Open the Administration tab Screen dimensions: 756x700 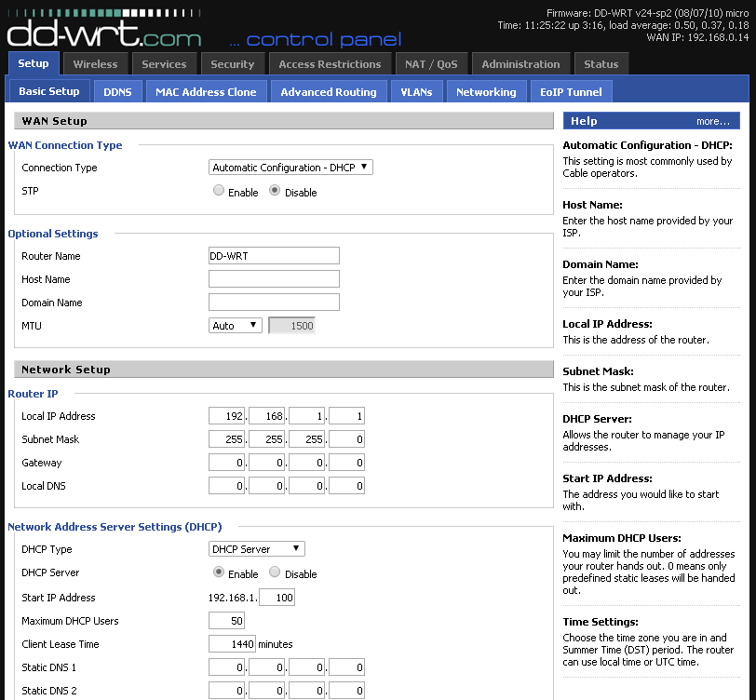click(x=520, y=64)
